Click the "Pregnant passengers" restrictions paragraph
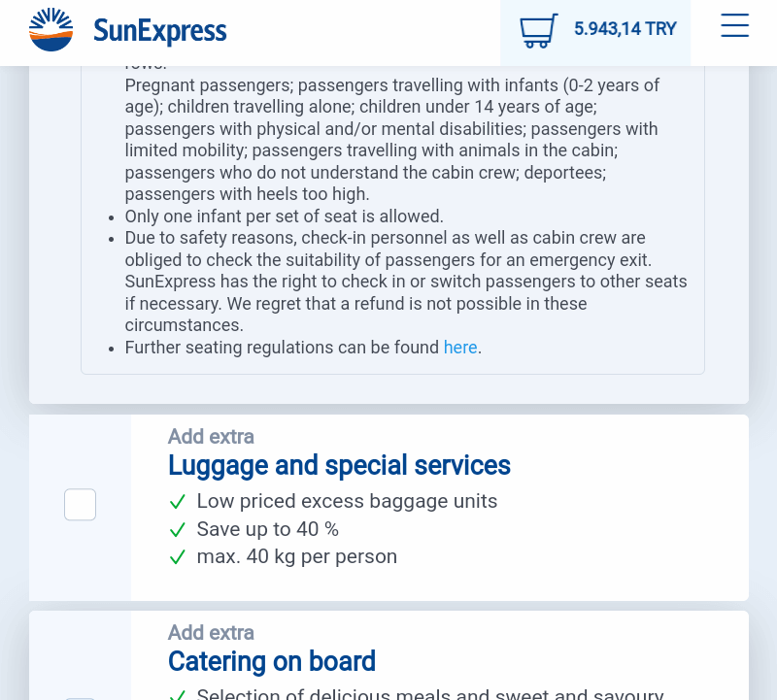The width and height of the screenshot is (777, 700). (x=392, y=140)
